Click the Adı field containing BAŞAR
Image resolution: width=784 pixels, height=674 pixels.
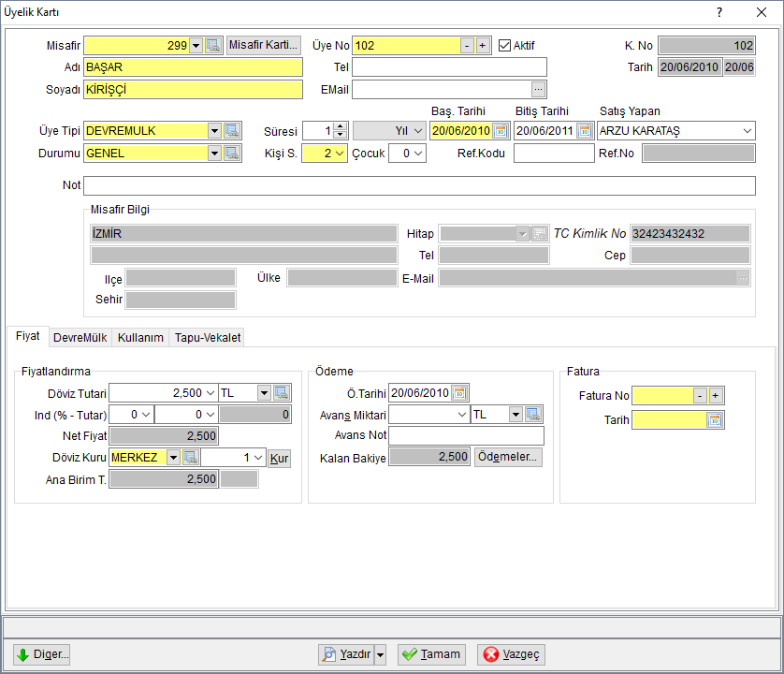[193, 67]
